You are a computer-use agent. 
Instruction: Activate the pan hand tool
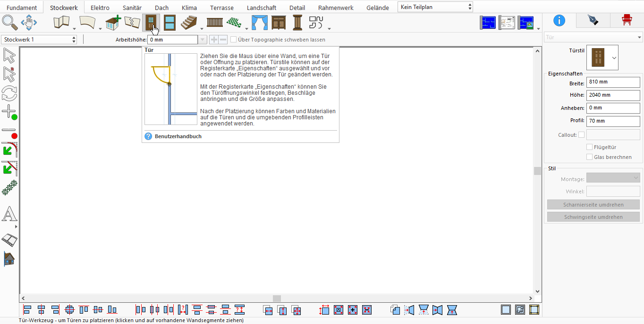(29, 22)
